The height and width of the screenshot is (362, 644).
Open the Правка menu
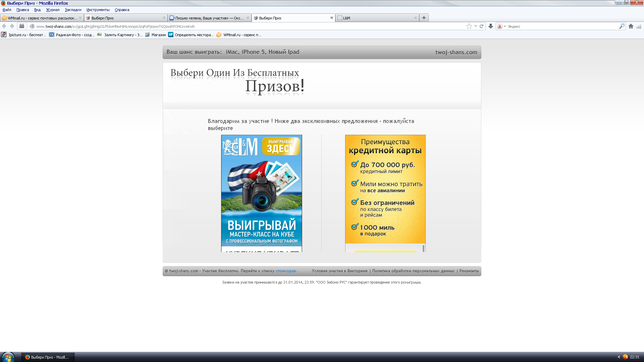pos(23,10)
